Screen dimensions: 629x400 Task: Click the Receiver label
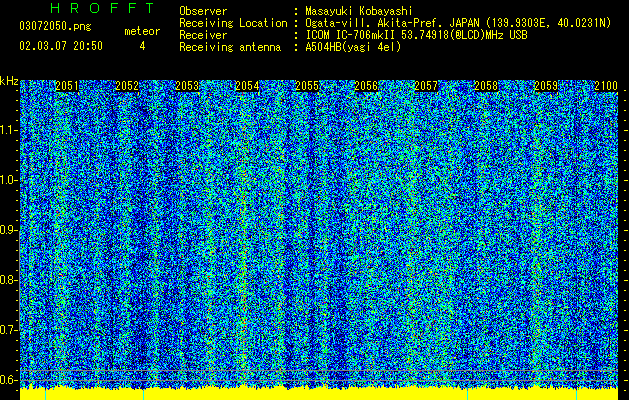[x=203, y=35]
